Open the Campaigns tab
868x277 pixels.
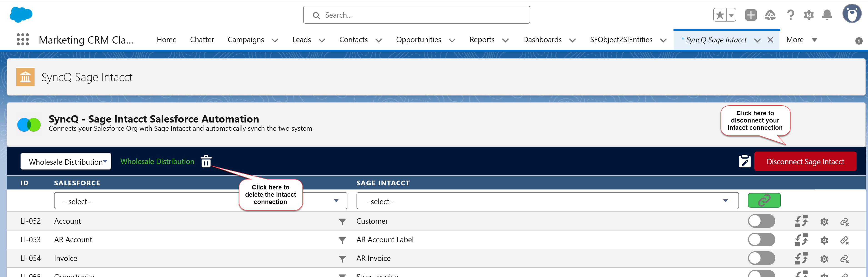pyautogui.click(x=246, y=40)
